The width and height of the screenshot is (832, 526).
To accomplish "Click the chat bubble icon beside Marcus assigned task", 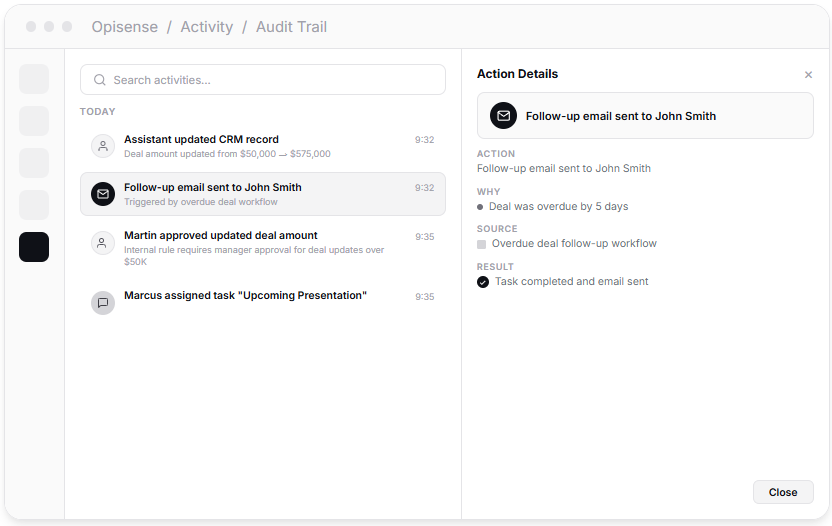I will tap(103, 303).
